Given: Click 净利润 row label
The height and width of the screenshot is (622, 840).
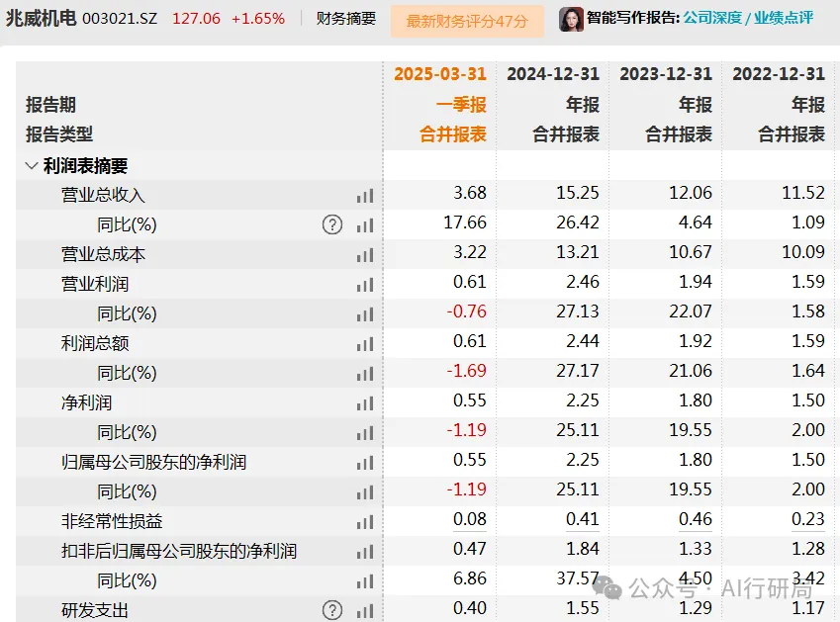Looking at the screenshot, I should 86,402.
